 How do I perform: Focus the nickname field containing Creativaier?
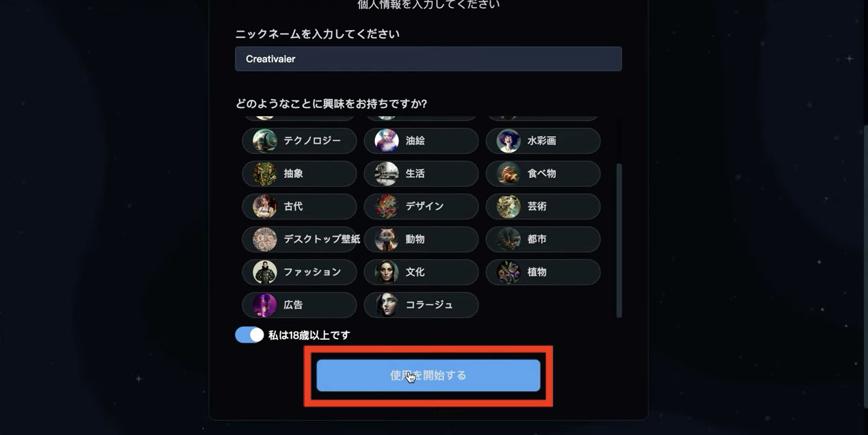429,59
